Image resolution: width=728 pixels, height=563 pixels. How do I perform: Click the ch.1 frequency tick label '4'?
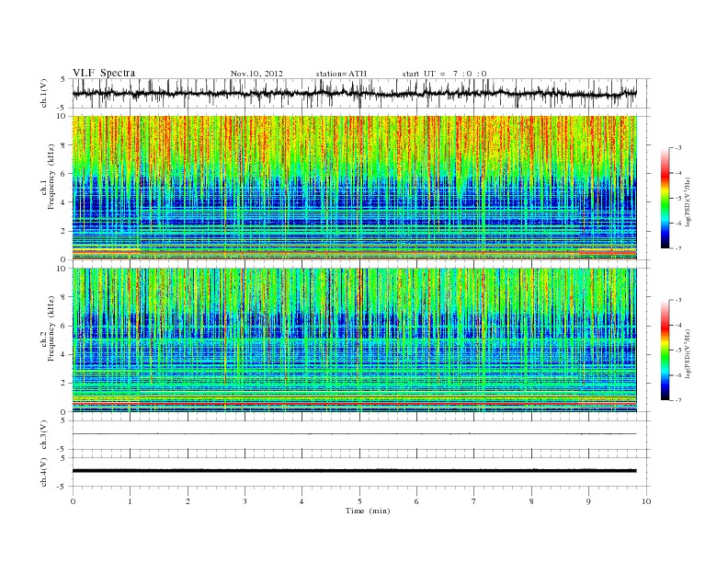(x=63, y=202)
